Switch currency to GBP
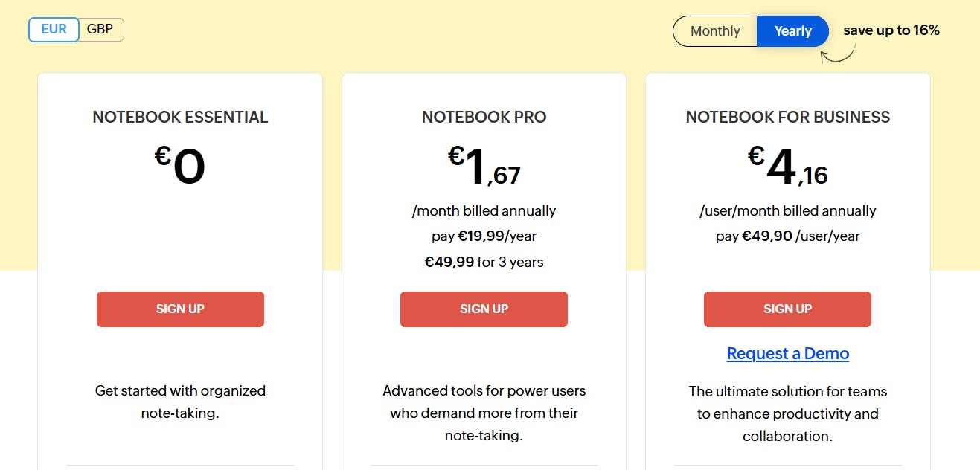 click(x=100, y=29)
